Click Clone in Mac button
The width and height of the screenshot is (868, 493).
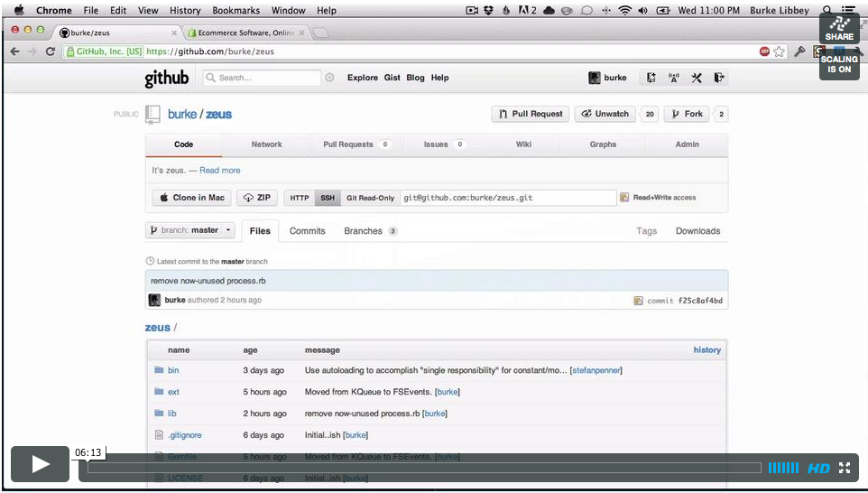tap(191, 198)
